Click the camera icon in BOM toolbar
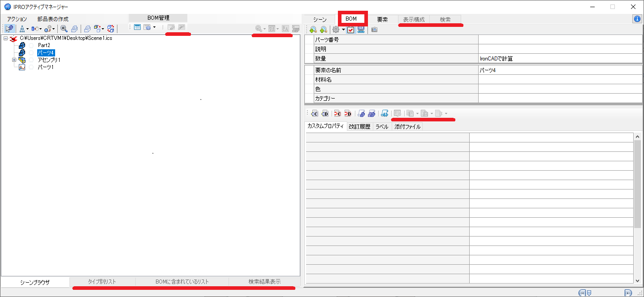 (x=374, y=30)
